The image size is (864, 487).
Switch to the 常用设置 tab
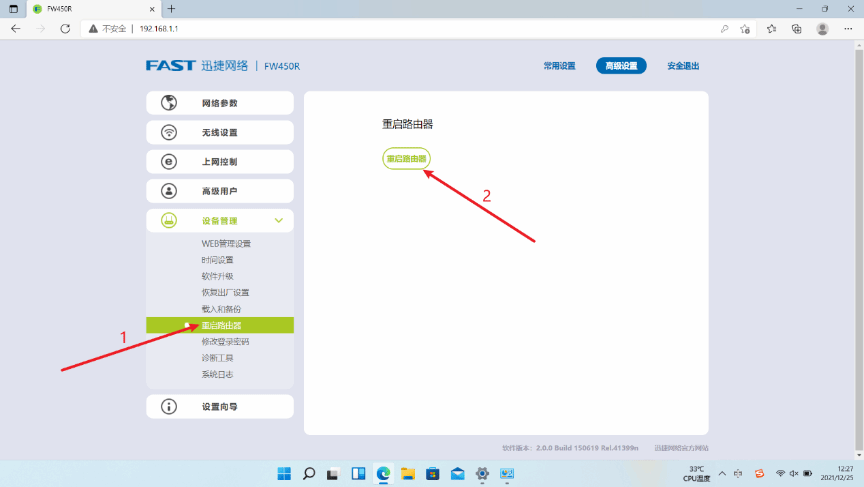(x=559, y=66)
